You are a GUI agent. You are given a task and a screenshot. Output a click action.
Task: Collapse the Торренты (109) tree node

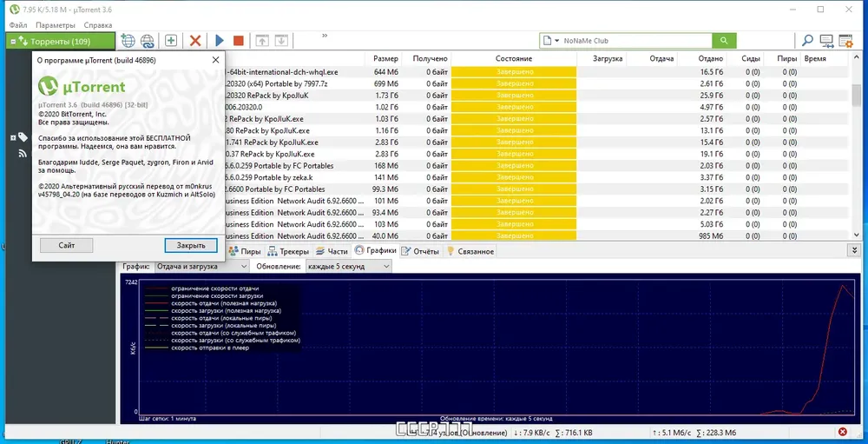[x=13, y=41]
